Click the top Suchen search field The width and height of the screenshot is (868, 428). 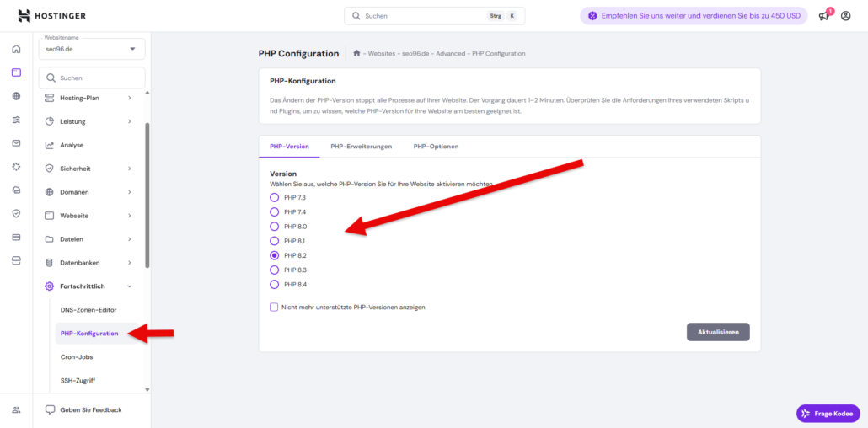click(435, 16)
